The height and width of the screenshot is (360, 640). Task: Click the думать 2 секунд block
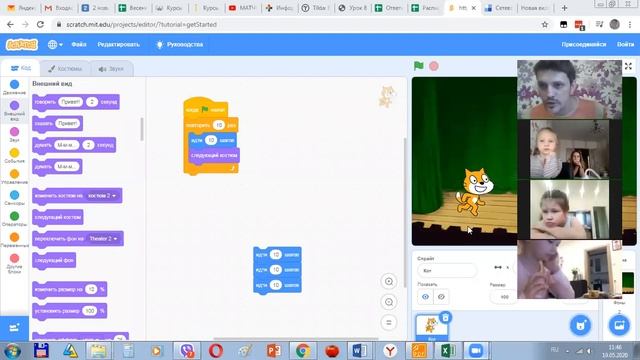point(74,145)
